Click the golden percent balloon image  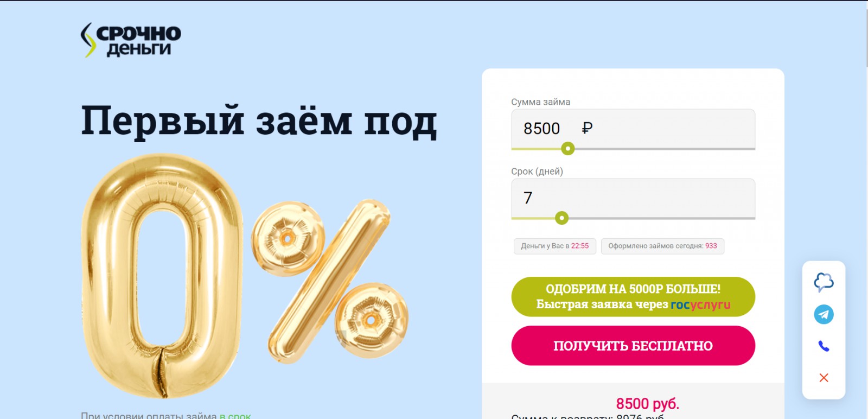[329, 280]
